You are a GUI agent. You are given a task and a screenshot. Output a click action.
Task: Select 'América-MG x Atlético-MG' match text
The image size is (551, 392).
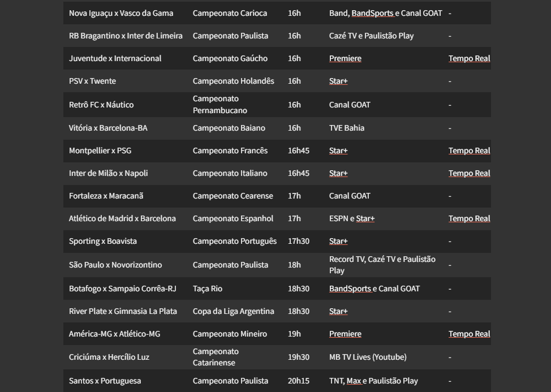pos(115,334)
